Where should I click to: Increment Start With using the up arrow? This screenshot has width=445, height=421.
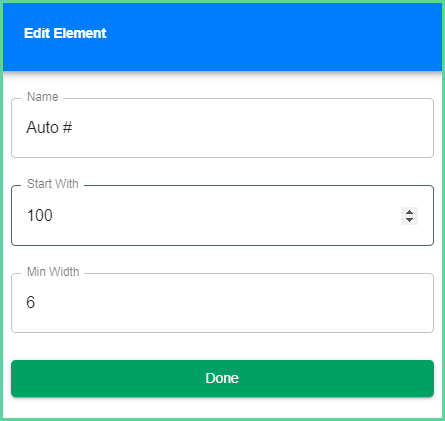coord(409,212)
